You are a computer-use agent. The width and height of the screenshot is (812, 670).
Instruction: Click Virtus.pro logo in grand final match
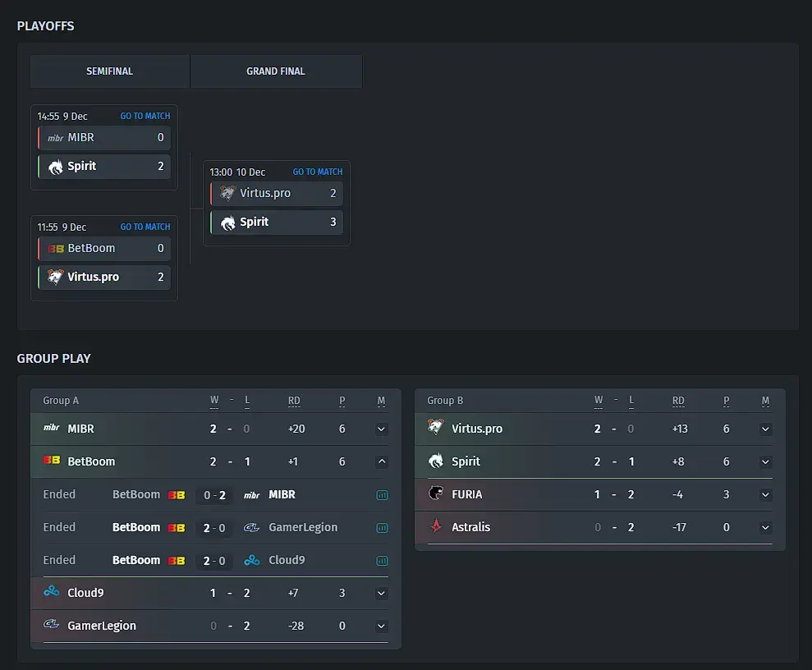[x=228, y=193]
